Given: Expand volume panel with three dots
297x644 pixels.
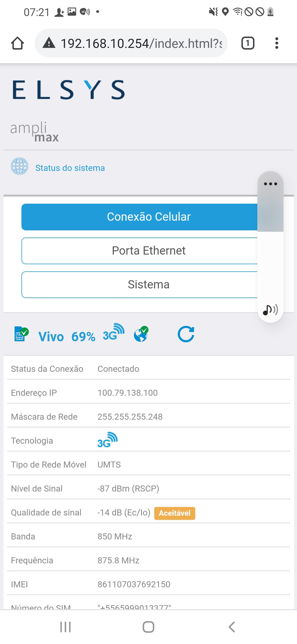Looking at the screenshot, I should point(270,184).
